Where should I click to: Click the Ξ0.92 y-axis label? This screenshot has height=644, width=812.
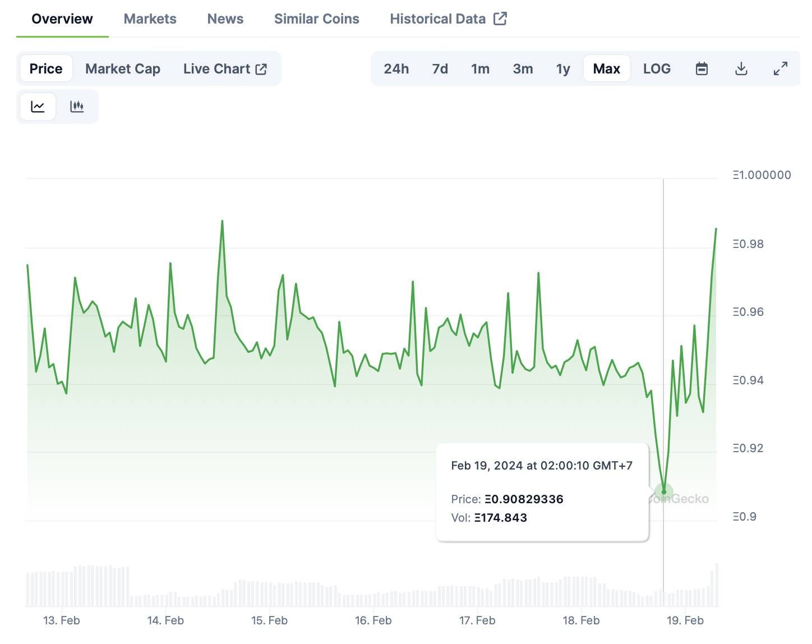point(748,448)
